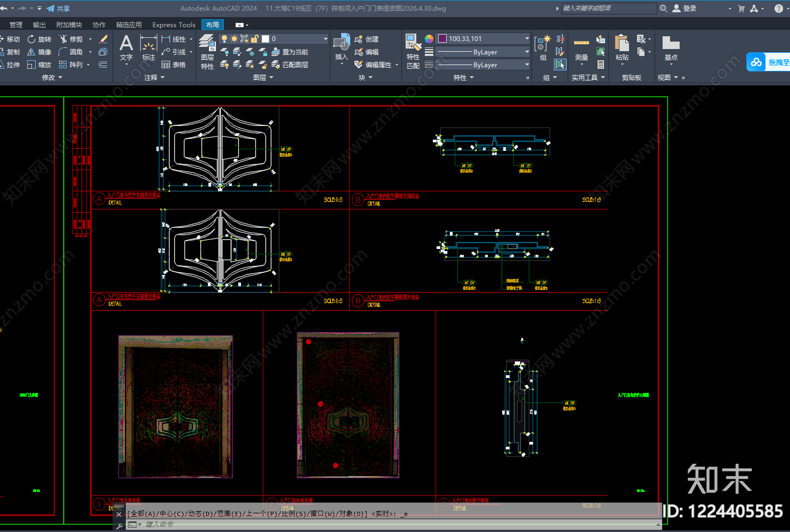Open the quick calculator icon
Viewport: 790px width, 532px height.
click(x=601, y=65)
